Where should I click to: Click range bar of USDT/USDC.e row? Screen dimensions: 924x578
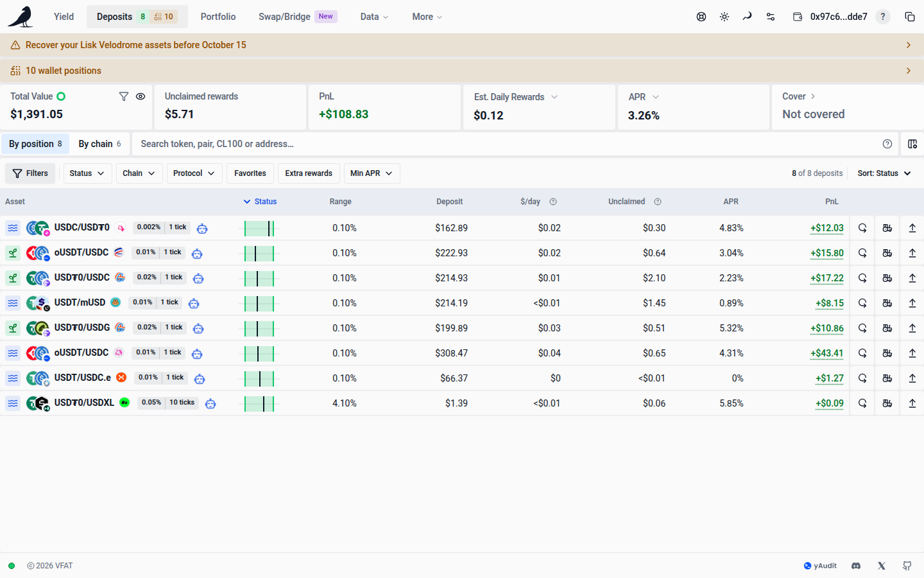click(x=259, y=378)
